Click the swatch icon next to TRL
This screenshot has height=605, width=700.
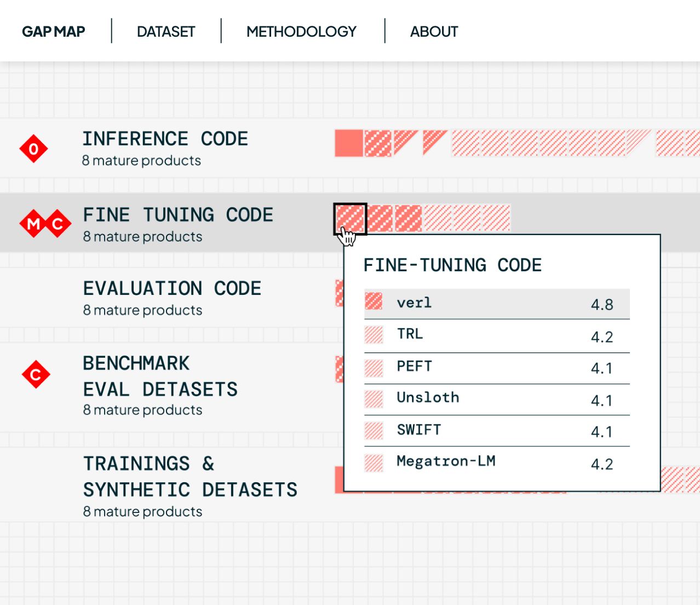tap(374, 334)
